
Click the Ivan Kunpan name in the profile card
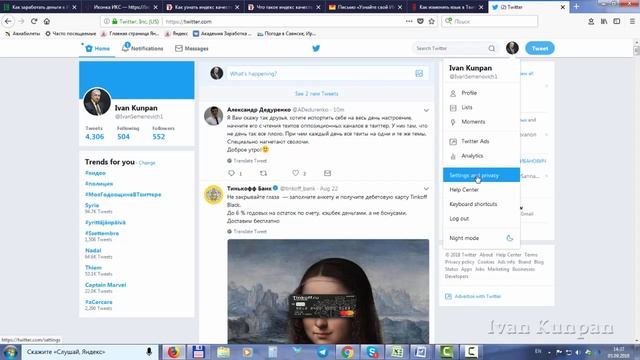coord(136,108)
